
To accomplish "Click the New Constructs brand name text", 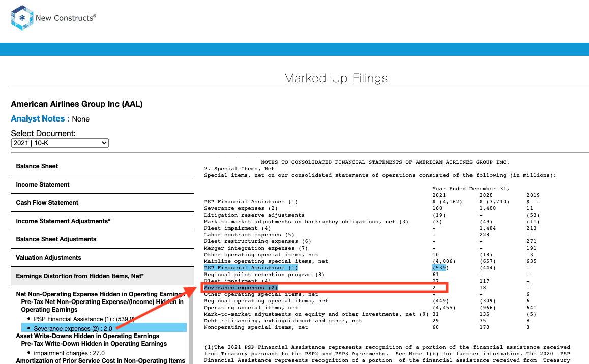I will click(66, 18).
